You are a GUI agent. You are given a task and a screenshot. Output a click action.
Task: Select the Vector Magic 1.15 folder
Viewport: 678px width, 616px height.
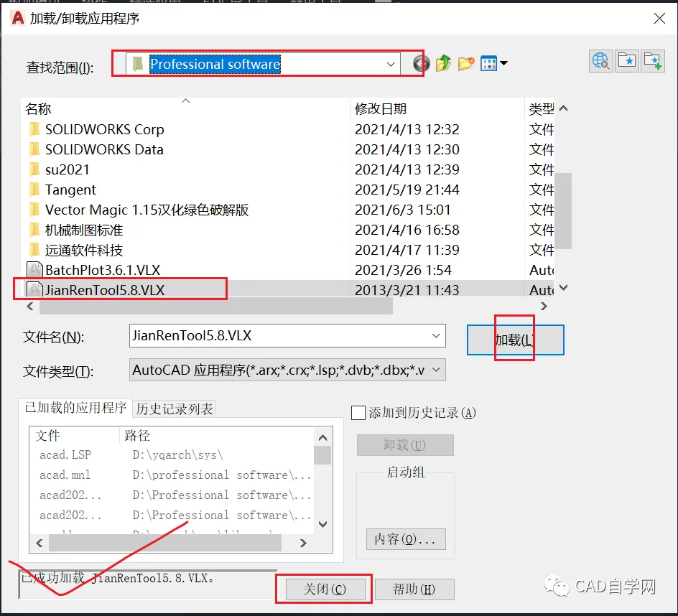click(x=147, y=210)
